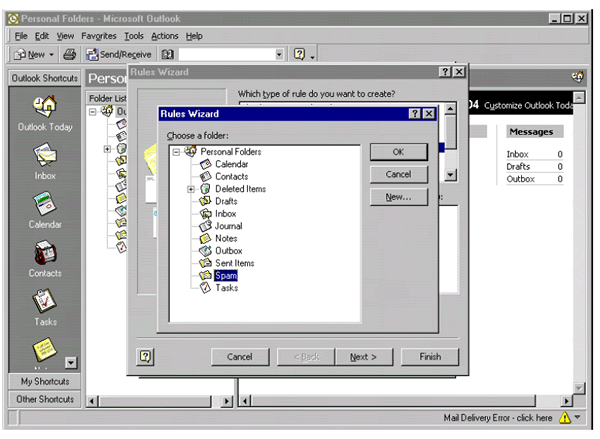Click the warning triangle status bar icon
The width and height of the screenshot is (600, 439).
(x=564, y=418)
